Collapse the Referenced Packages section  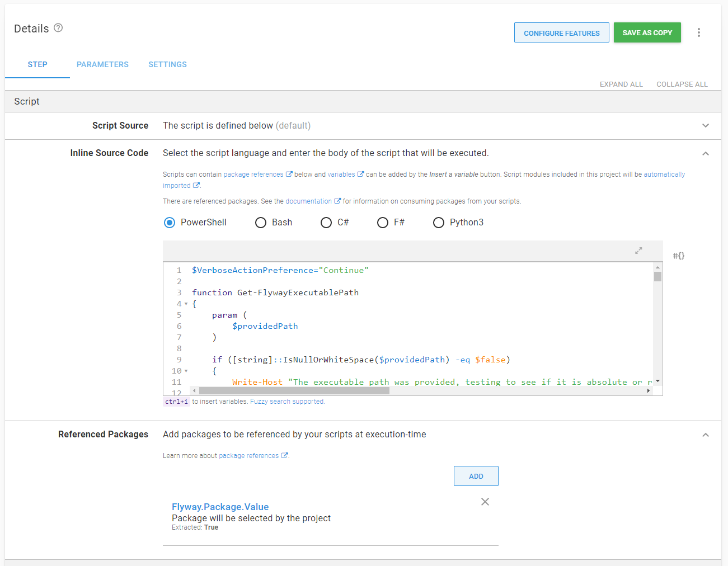tap(706, 435)
